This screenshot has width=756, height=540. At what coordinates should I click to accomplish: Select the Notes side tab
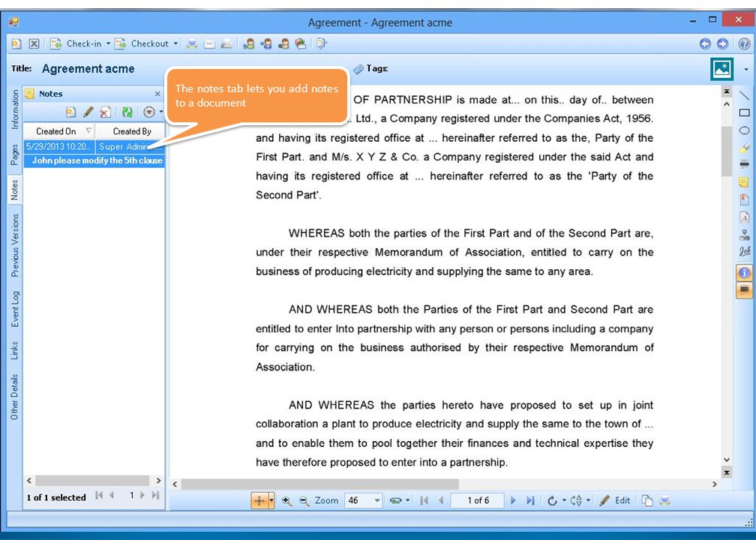point(15,190)
